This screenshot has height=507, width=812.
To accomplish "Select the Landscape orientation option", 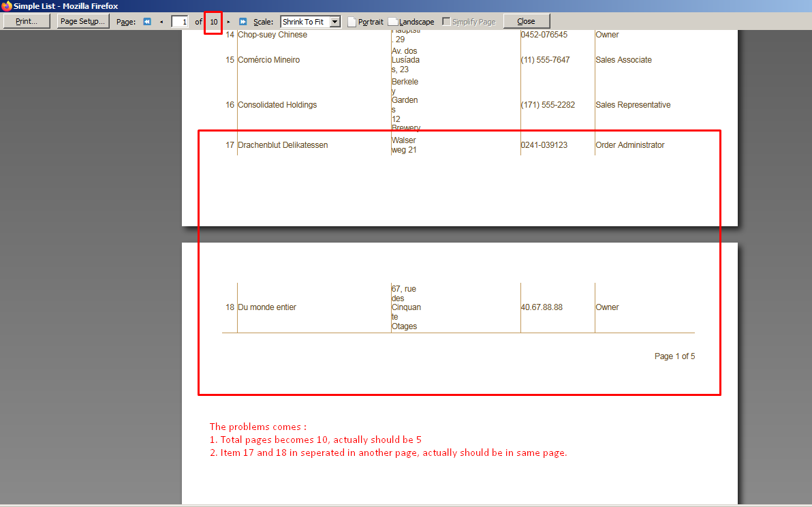I will pyautogui.click(x=411, y=22).
